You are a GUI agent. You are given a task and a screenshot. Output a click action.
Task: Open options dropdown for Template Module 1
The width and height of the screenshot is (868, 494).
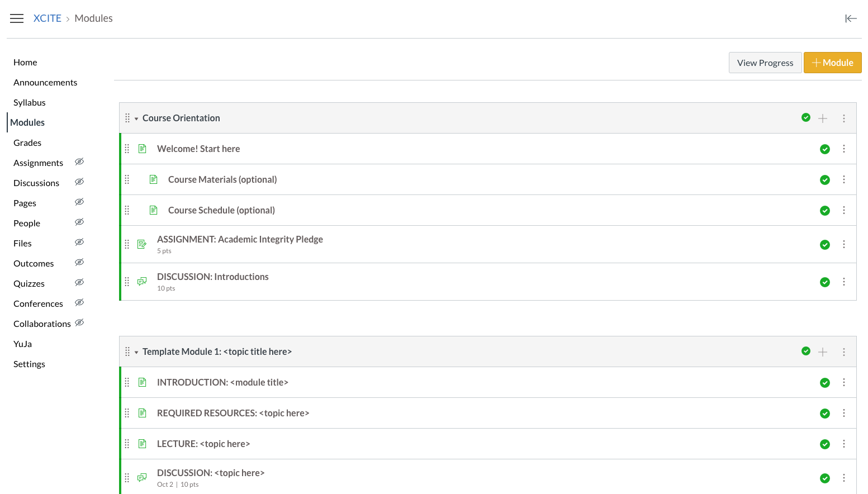(844, 352)
